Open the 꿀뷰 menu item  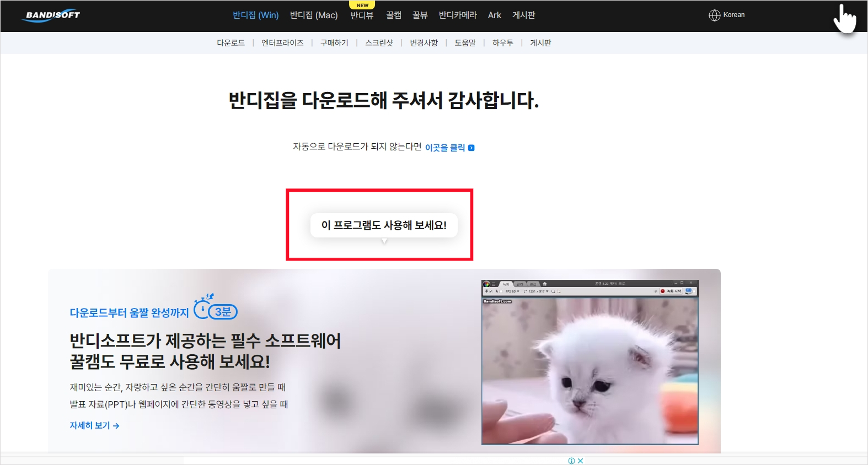[x=420, y=15]
